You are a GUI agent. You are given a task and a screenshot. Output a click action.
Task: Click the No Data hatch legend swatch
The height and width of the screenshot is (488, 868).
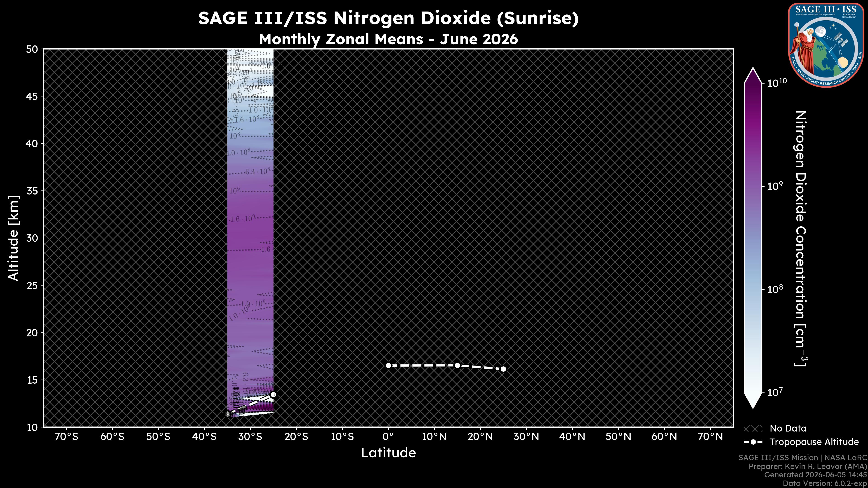[753, 429]
